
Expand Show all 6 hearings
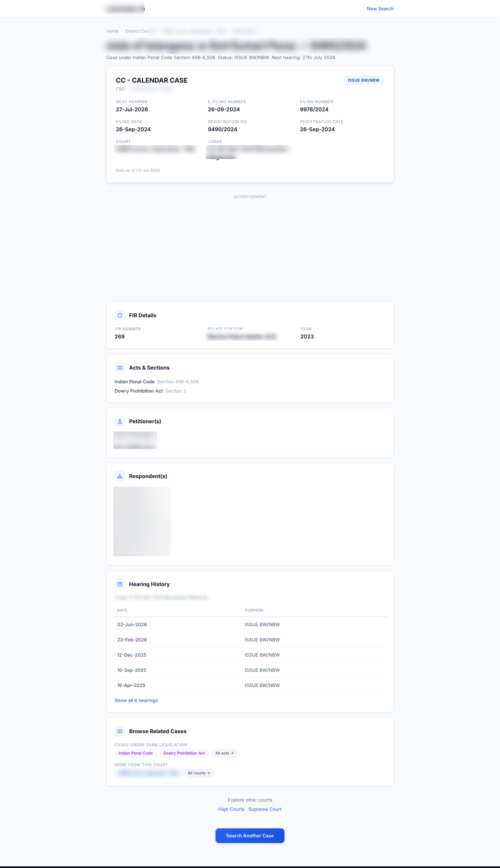(x=136, y=700)
